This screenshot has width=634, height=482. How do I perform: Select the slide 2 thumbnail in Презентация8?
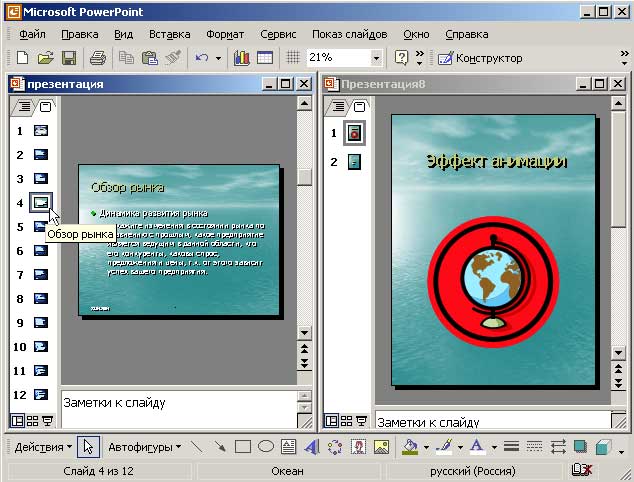click(353, 161)
